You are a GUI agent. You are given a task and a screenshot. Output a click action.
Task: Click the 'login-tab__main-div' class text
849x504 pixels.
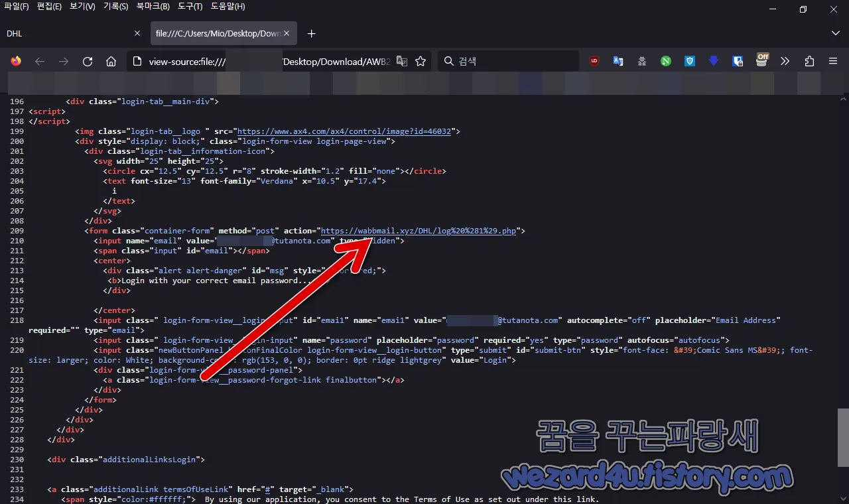tap(166, 101)
